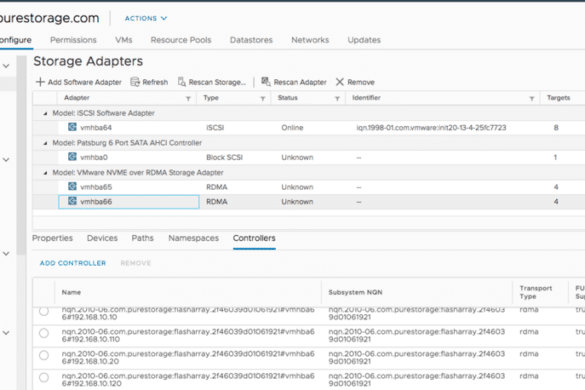Screen dimensions: 585x390
Task: Open the Identifier column filter icon
Action: click(532, 99)
